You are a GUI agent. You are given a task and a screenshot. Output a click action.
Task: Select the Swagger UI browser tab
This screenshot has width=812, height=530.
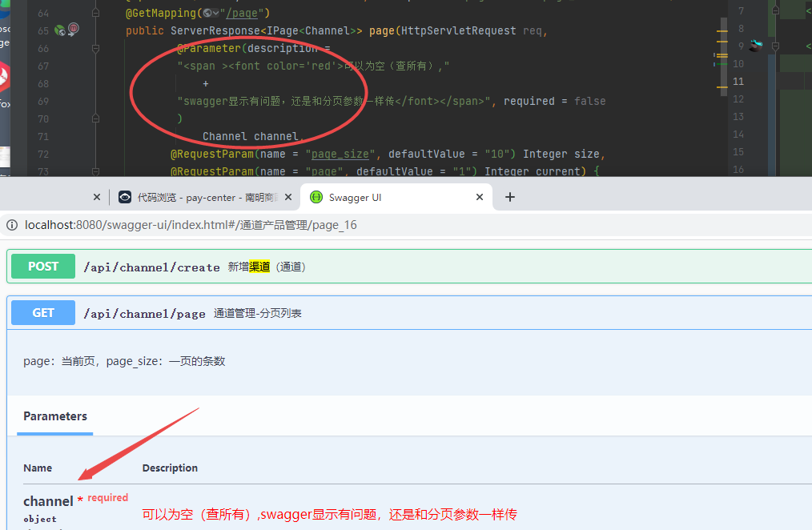click(x=396, y=197)
